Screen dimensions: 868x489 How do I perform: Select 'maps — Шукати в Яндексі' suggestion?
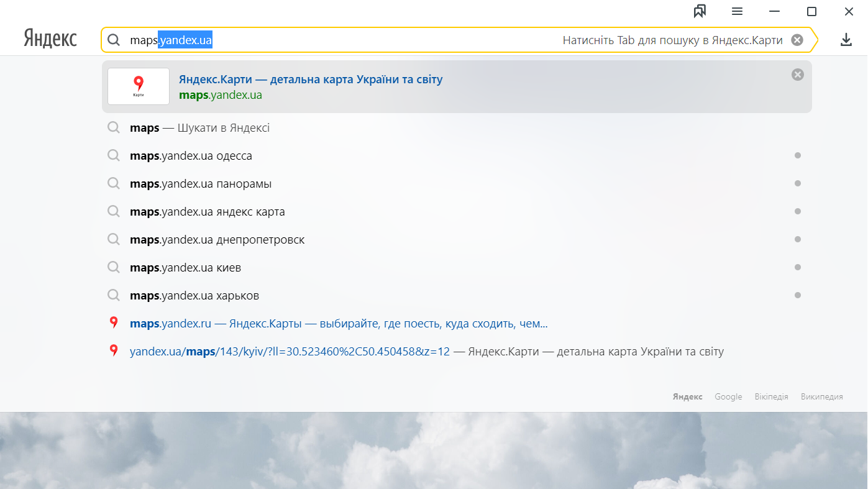457,128
